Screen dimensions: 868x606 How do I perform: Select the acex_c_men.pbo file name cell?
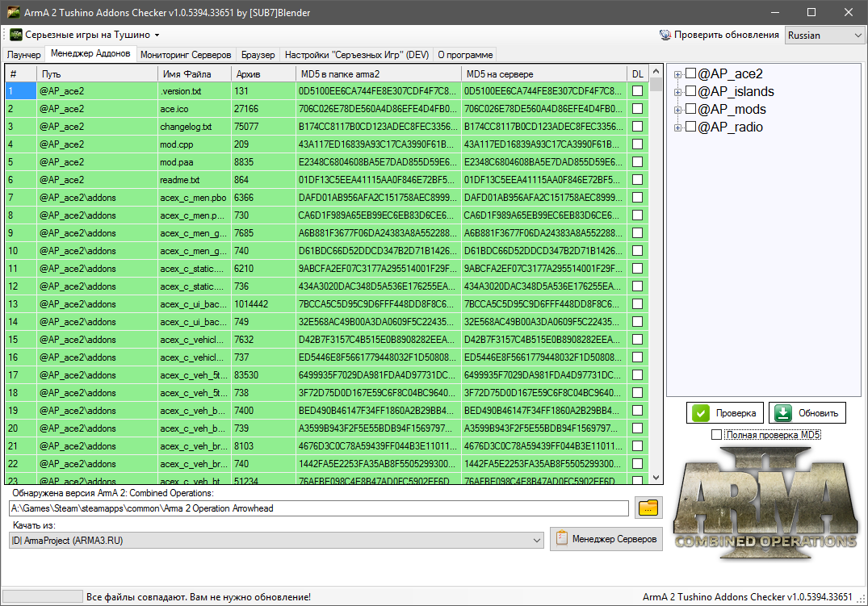tap(194, 198)
